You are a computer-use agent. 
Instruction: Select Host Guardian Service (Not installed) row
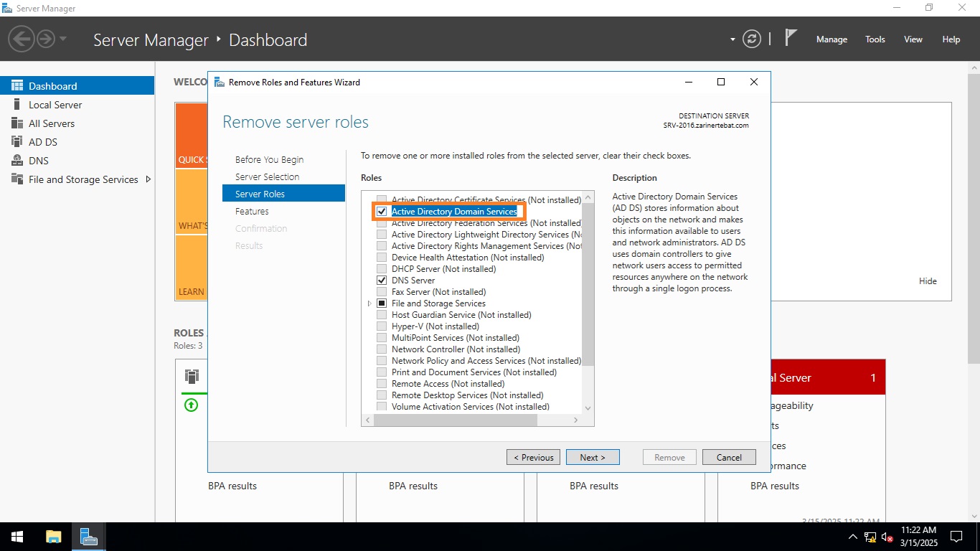pos(461,315)
